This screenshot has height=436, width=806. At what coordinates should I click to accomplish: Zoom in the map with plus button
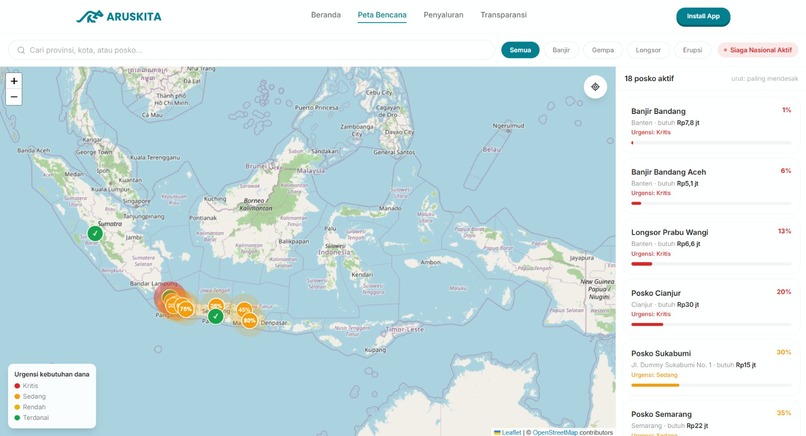[14, 81]
